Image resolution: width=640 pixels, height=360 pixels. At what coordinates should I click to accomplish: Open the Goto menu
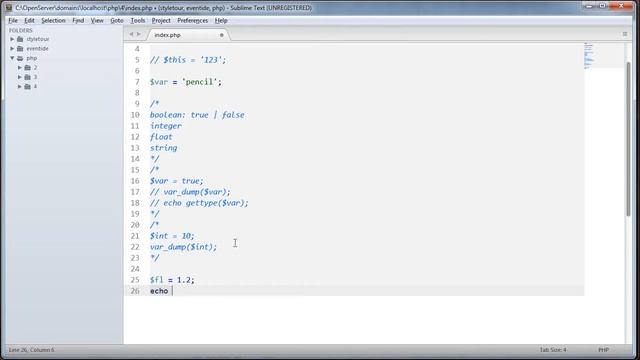coord(117,20)
